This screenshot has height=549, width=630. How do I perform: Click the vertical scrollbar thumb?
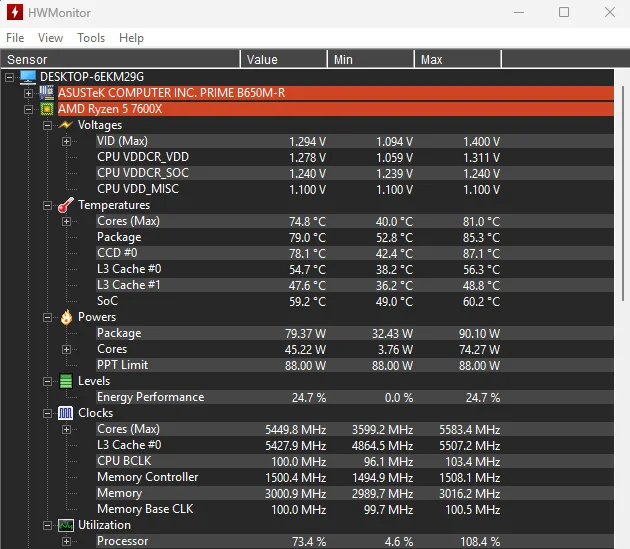coord(623,193)
